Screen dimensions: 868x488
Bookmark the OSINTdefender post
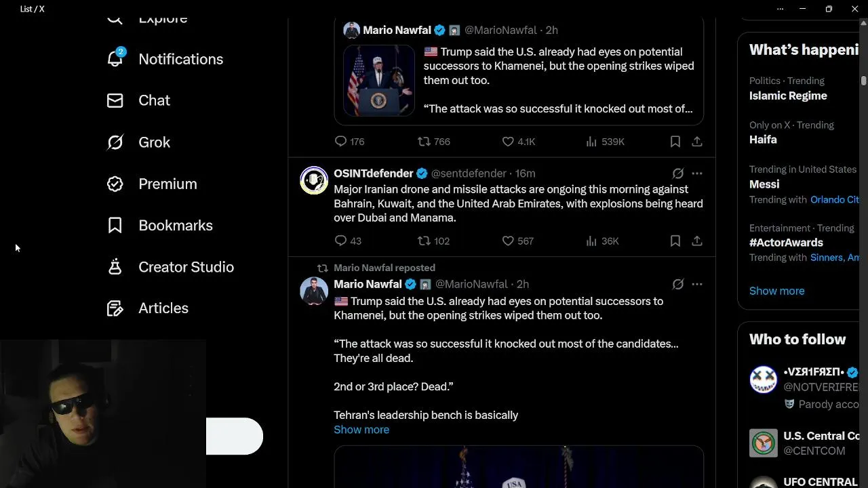click(675, 241)
